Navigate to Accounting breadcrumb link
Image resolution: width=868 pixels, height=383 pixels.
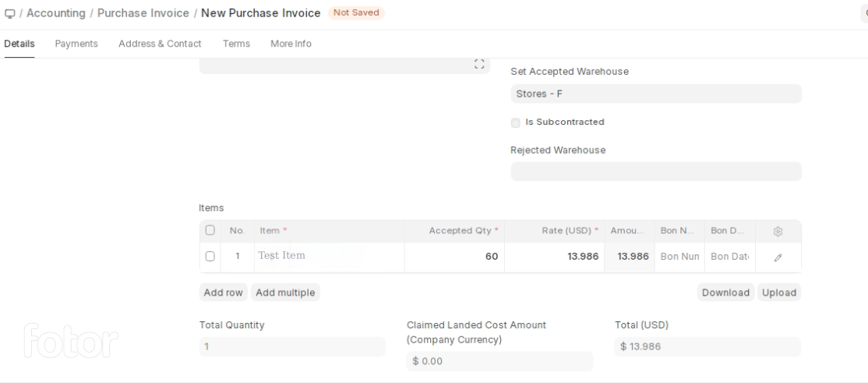pos(56,13)
